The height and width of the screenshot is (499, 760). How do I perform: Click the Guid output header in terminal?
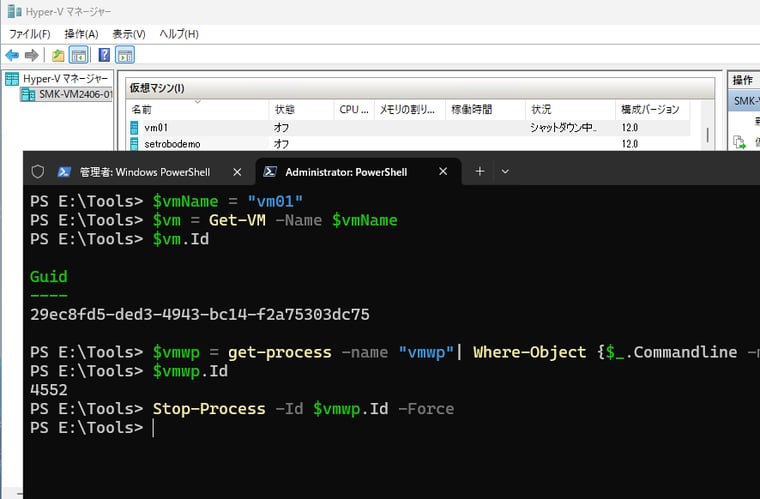(x=48, y=277)
